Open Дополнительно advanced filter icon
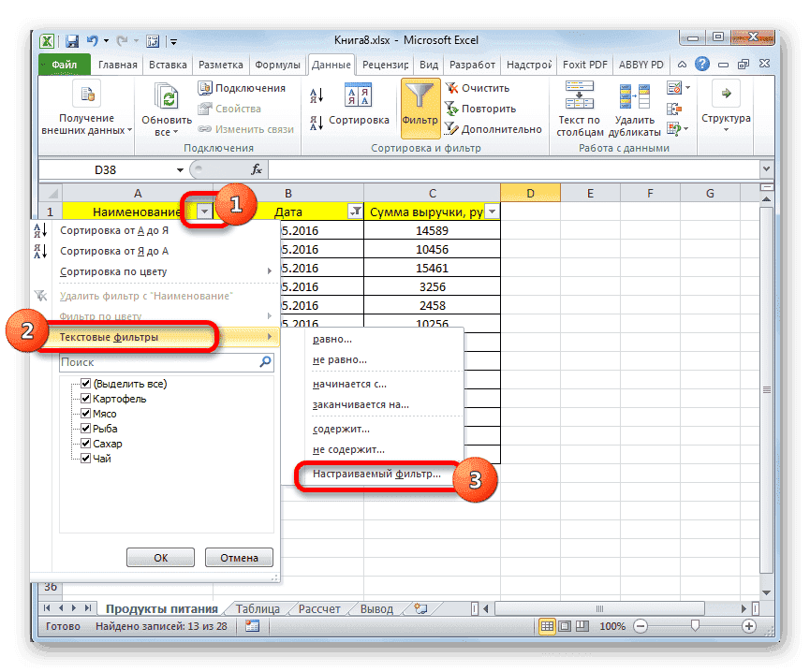The image size is (810, 672). (493, 128)
